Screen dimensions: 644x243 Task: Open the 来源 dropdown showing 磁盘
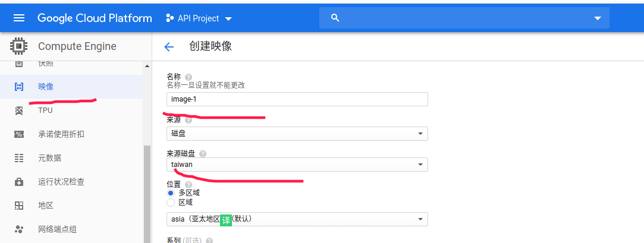tap(297, 134)
